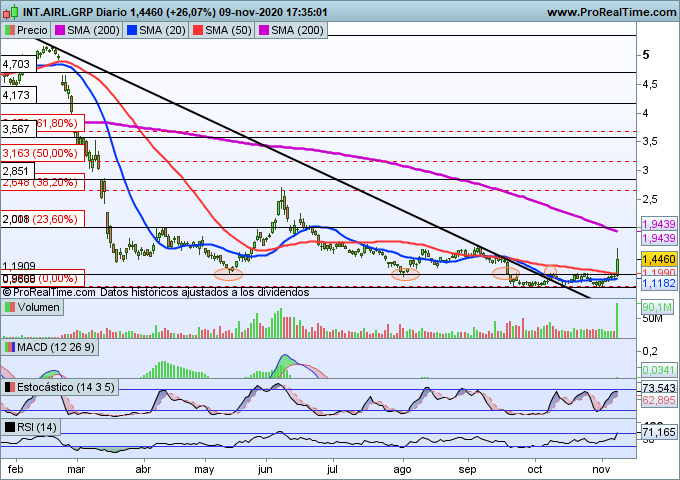Click the black RSI indicator icon
This screenshot has height=480, width=680.
click(10, 427)
